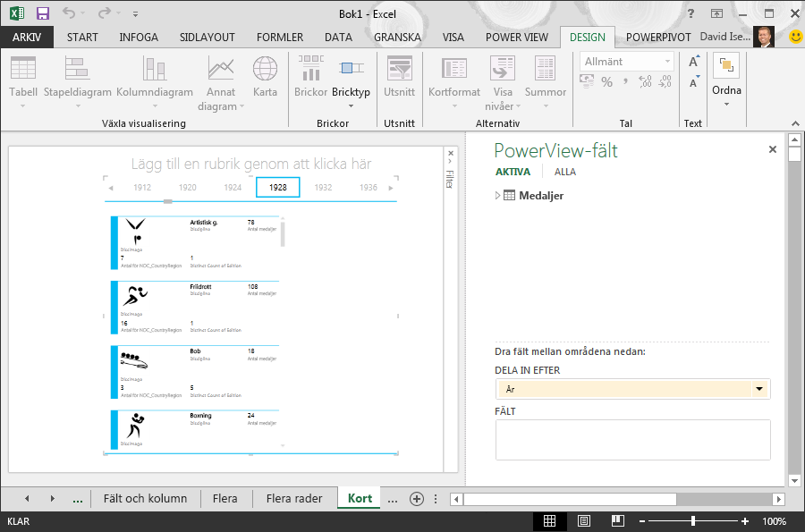Switch visualization to Tabell
Viewport: 805px width, 532px height.
23,81
